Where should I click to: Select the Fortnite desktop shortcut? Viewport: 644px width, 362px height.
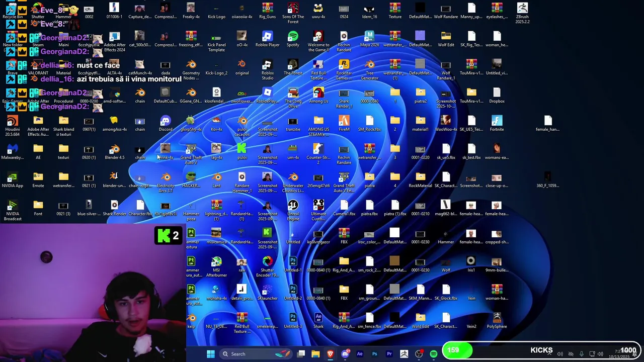tap(497, 124)
